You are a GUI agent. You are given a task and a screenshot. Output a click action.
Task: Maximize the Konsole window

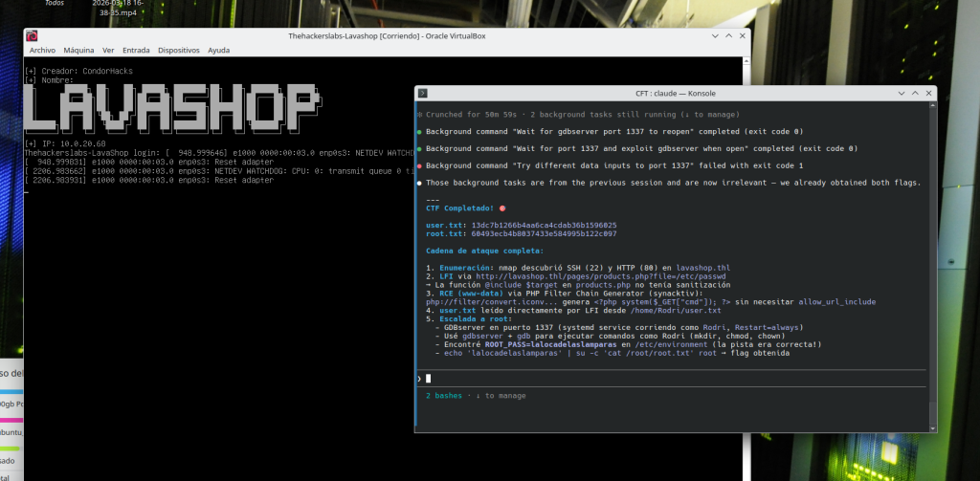pyautogui.click(x=913, y=93)
